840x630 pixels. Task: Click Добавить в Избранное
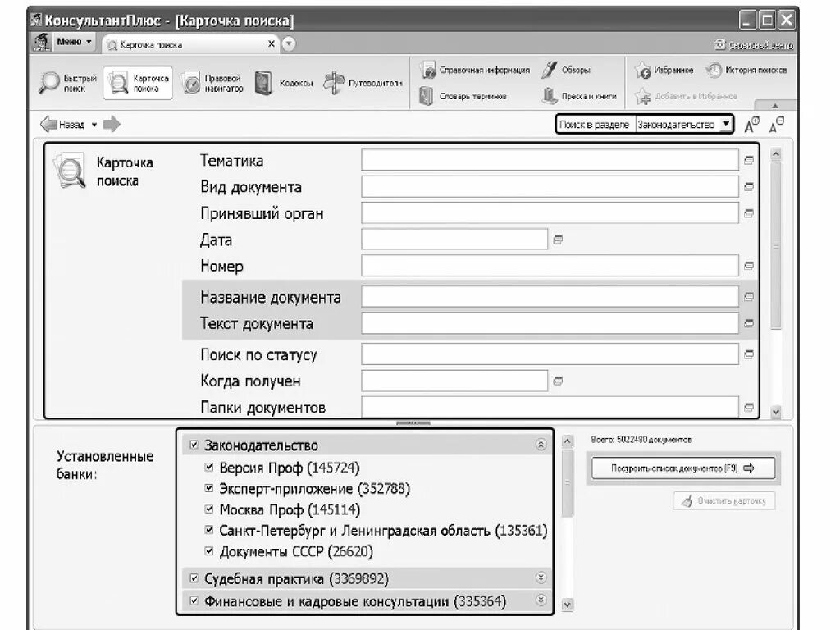click(x=686, y=97)
